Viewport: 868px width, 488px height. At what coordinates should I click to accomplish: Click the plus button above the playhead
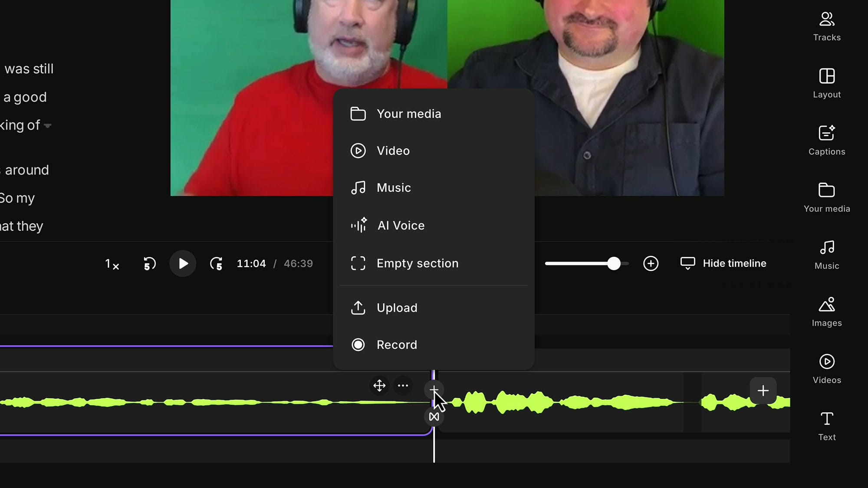pyautogui.click(x=434, y=389)
